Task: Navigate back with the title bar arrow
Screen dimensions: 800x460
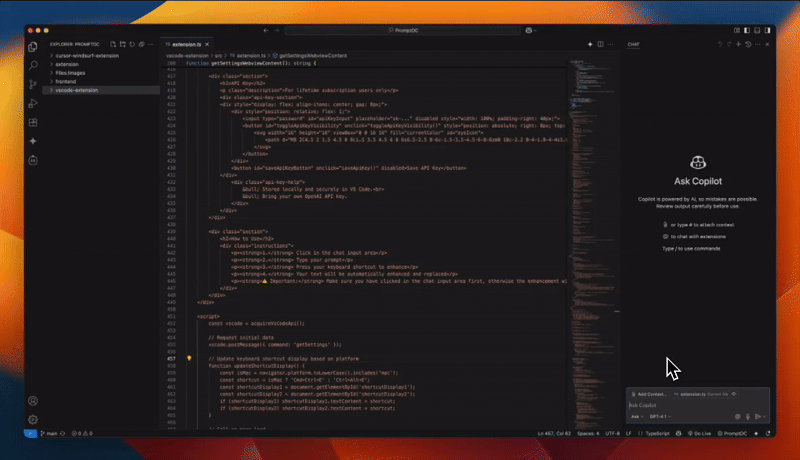Action: pos(266,31)
